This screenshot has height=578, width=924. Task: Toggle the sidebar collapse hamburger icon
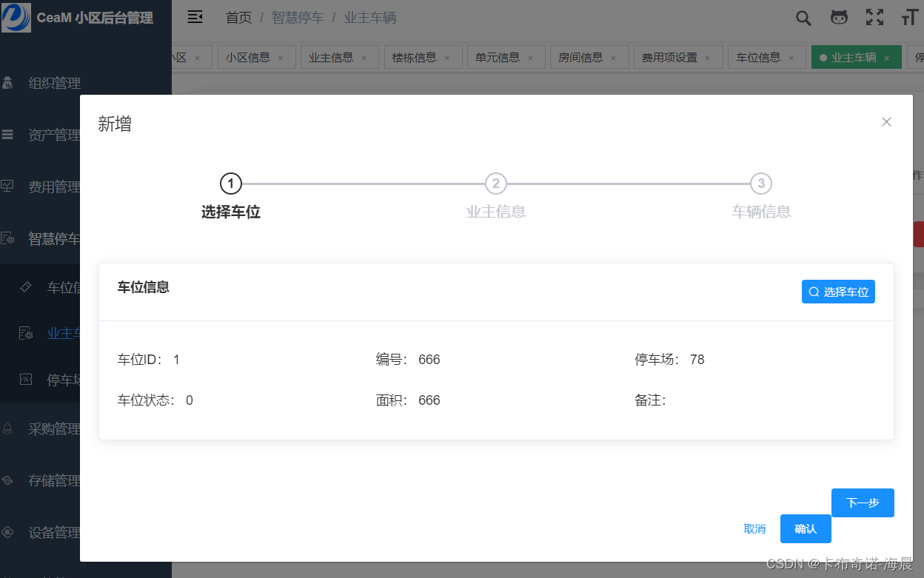point(195,17)
